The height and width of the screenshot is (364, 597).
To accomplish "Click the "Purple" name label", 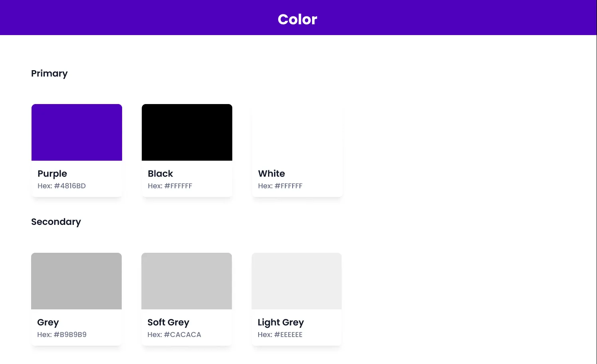I will [x=52, y=173].
